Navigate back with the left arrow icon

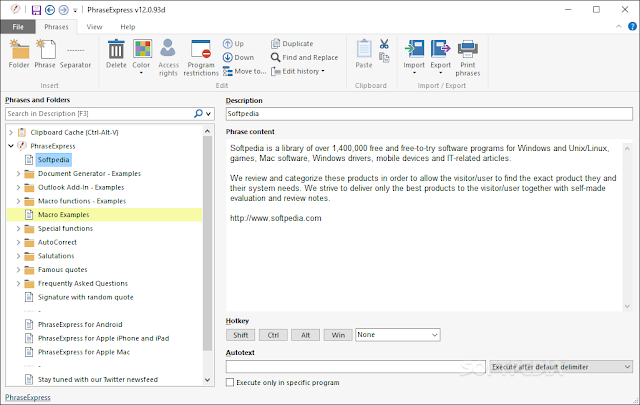click(x=50, y=10)
